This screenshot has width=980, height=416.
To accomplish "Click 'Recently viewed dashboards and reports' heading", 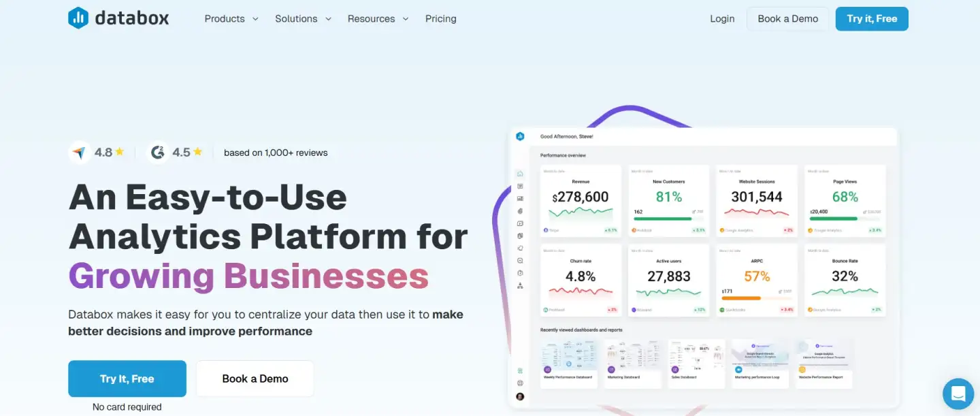I will coord(581,330).
